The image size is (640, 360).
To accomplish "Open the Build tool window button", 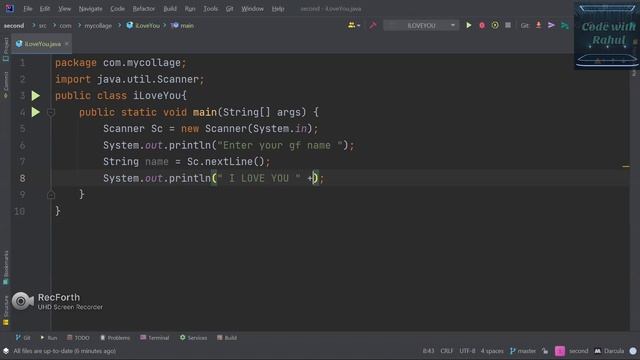I will click(x=227, y=338).
